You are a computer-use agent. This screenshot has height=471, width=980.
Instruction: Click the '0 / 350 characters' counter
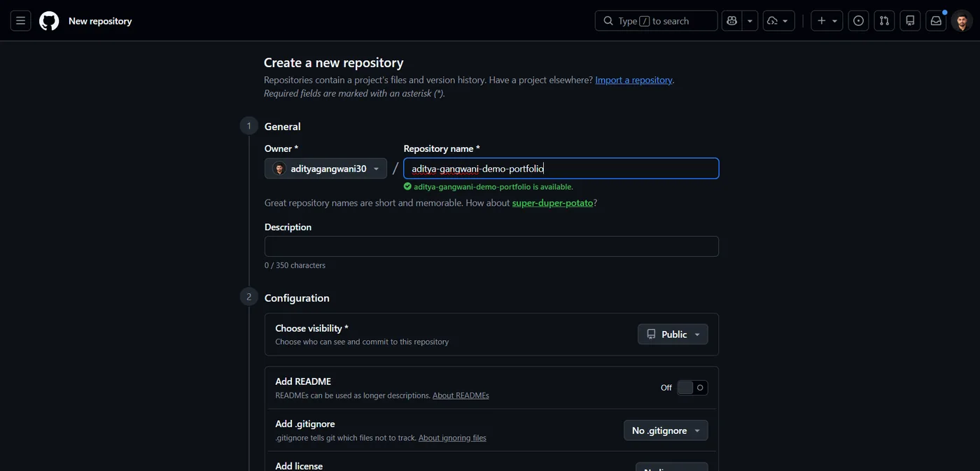[x=295, y=265]
